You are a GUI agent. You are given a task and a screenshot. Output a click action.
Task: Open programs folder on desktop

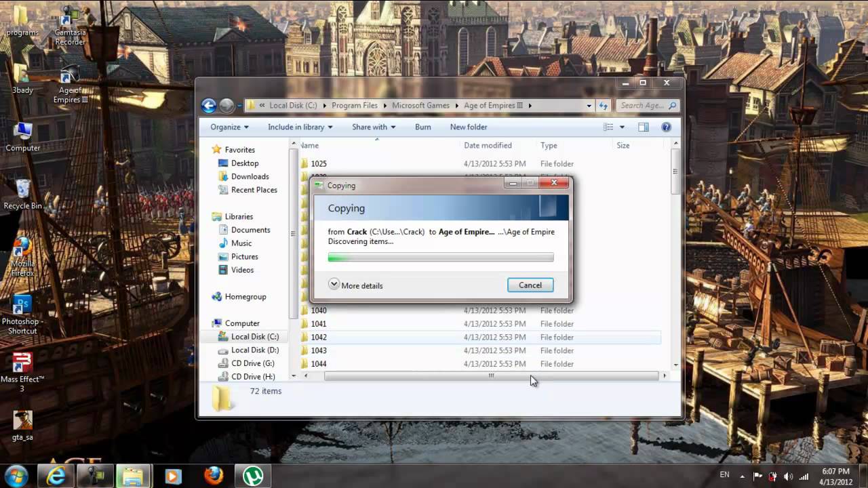(x=22, y=21)
